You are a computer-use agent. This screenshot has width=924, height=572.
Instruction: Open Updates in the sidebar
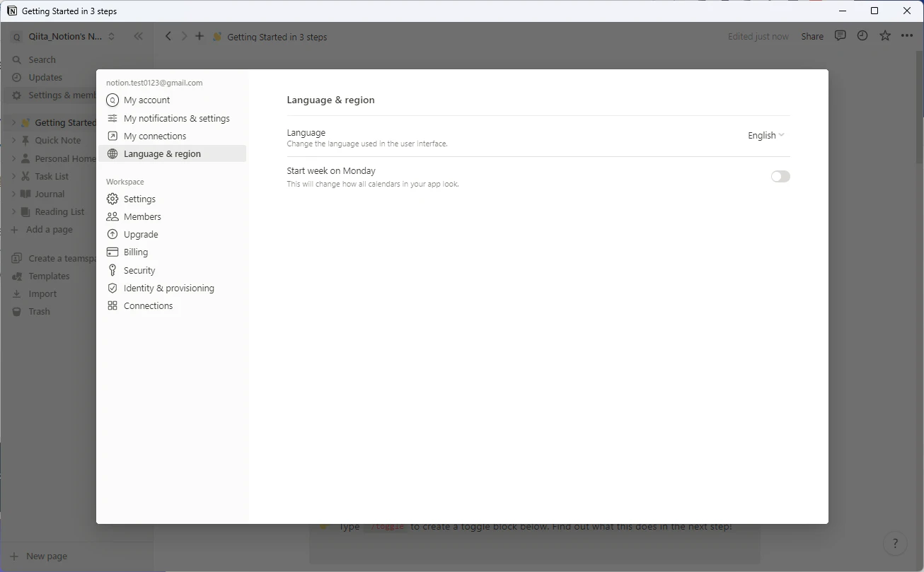45,78
